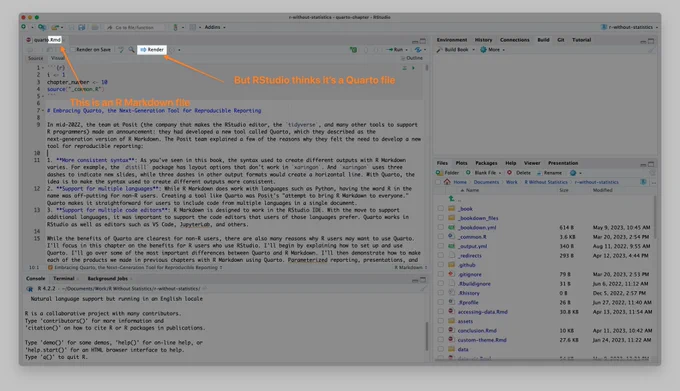
Task: Switch to Background Jobs tab
Action: [x=108, y=278]
